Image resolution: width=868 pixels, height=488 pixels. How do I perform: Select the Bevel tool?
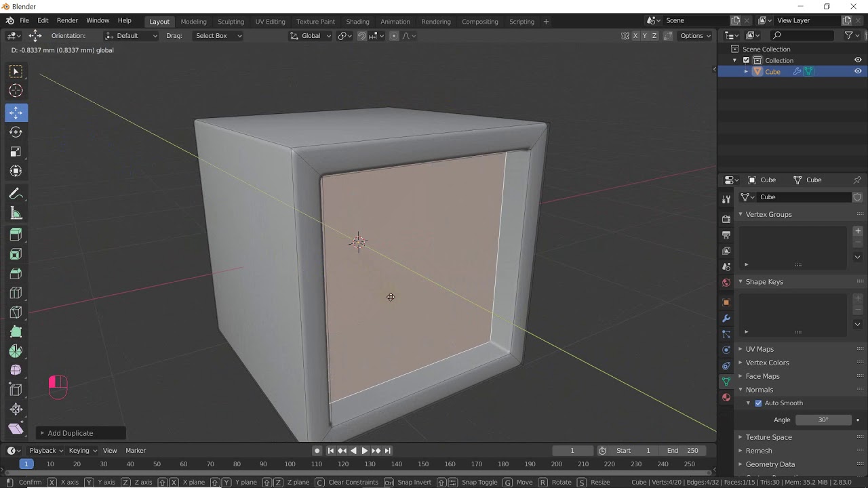16,274
